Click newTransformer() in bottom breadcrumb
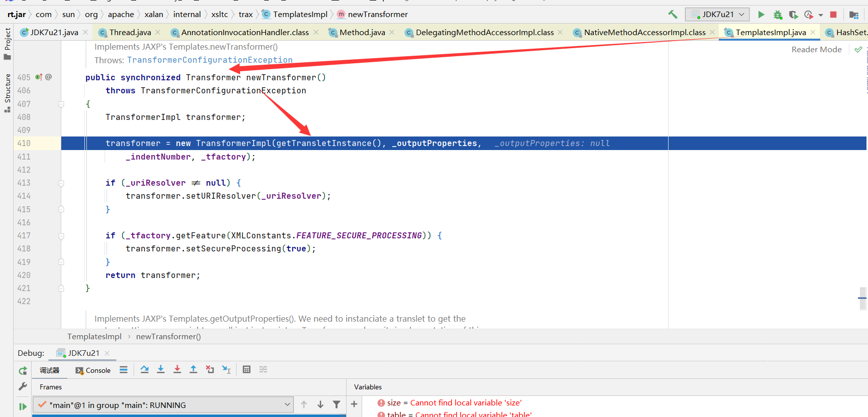 click(x=168, y=337)
